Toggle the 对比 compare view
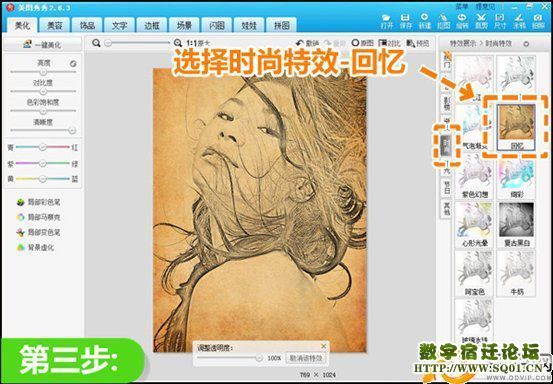This screenshot has width=553, height=384. tap(390, 43)
